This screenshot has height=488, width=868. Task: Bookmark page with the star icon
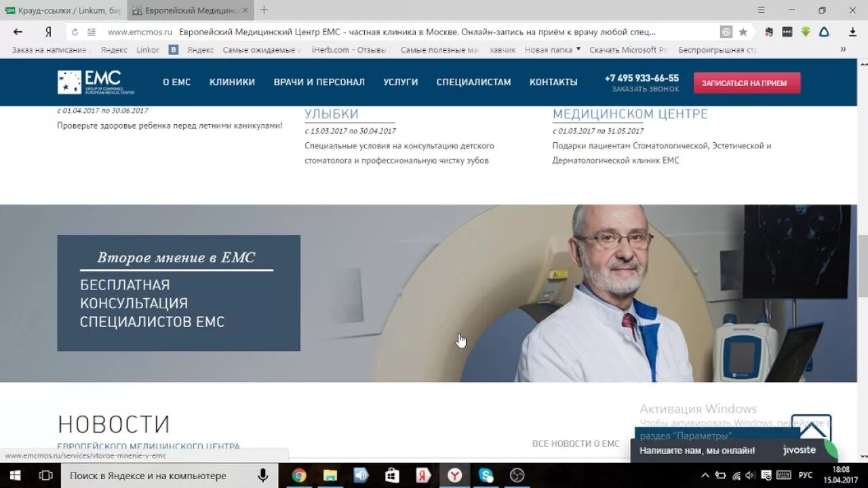point(743,32)
